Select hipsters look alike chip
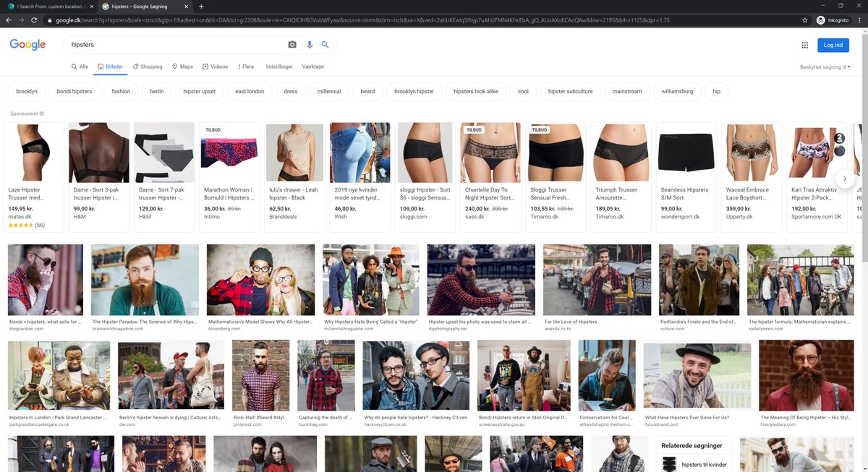 476,92
